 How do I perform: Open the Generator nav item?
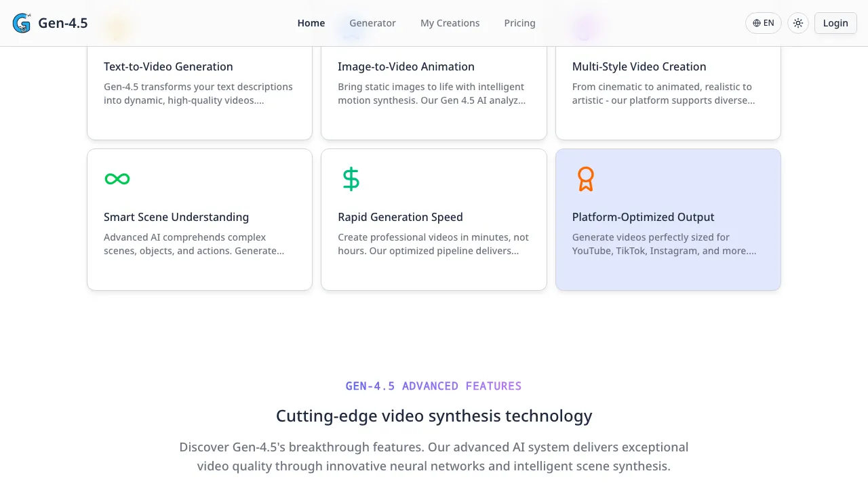click(x=372, y=23)
